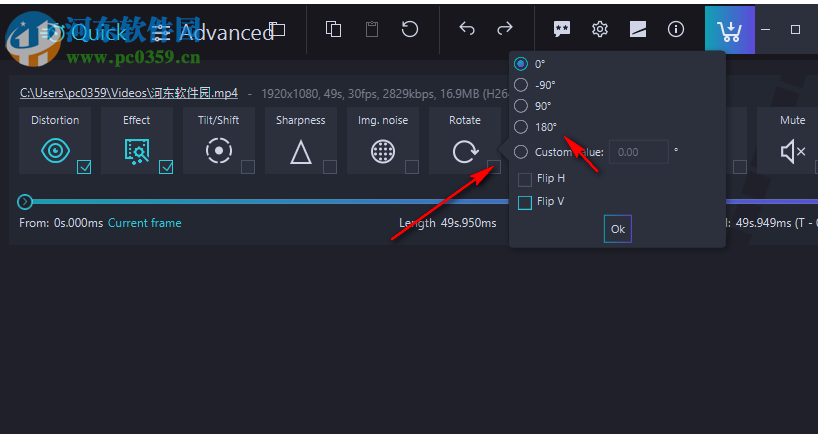The image size is (818, 434).
Task: Enable the Img. noise checkbox
Action: 412,167
